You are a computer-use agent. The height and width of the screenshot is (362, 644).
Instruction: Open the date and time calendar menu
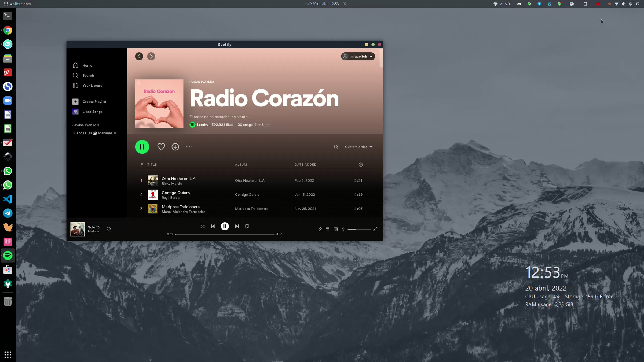322,4
